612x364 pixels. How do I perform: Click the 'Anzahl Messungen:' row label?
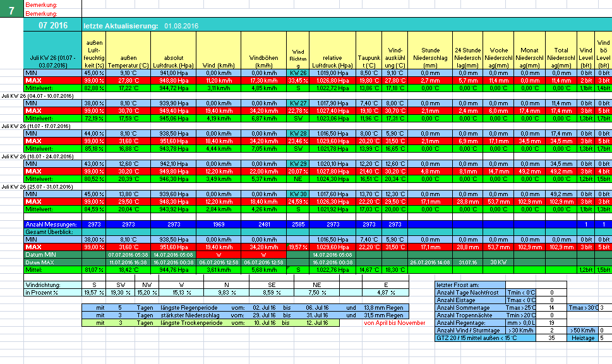pyautogui.click(x=51, y=225)
